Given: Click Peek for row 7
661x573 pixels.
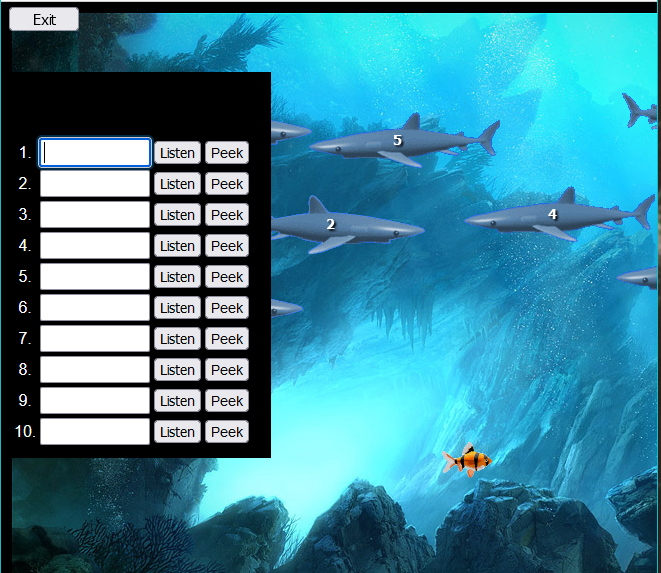Looking at the screenshot, I should click(x=227, y=339).
